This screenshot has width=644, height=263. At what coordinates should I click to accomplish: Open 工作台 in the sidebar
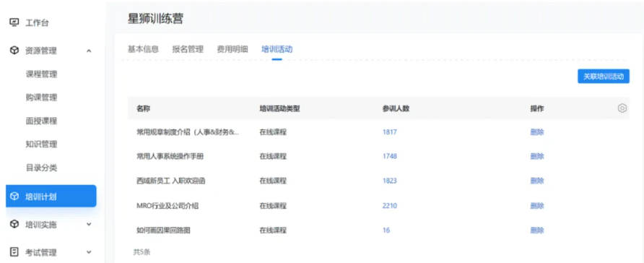37,22
